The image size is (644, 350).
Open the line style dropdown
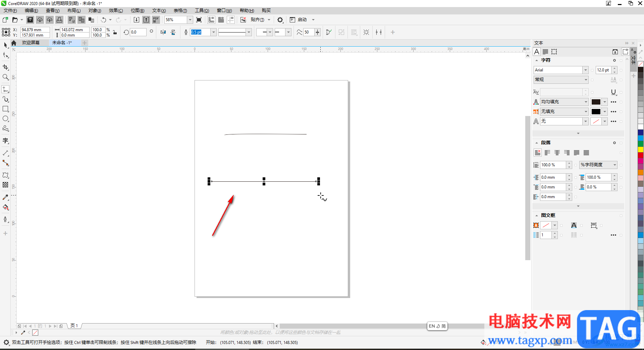coord(249,32)
